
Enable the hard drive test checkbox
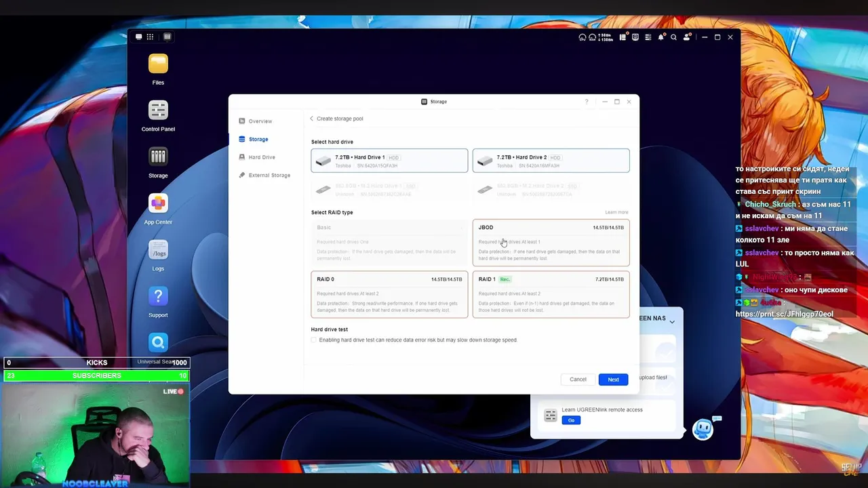pyautogui.click(x=314, y=340)
